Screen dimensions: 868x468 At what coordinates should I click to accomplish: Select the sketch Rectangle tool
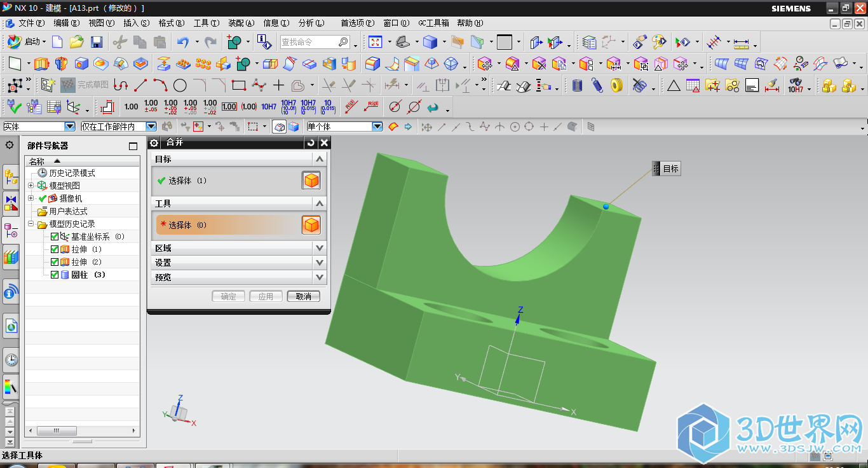coord(239,85)
